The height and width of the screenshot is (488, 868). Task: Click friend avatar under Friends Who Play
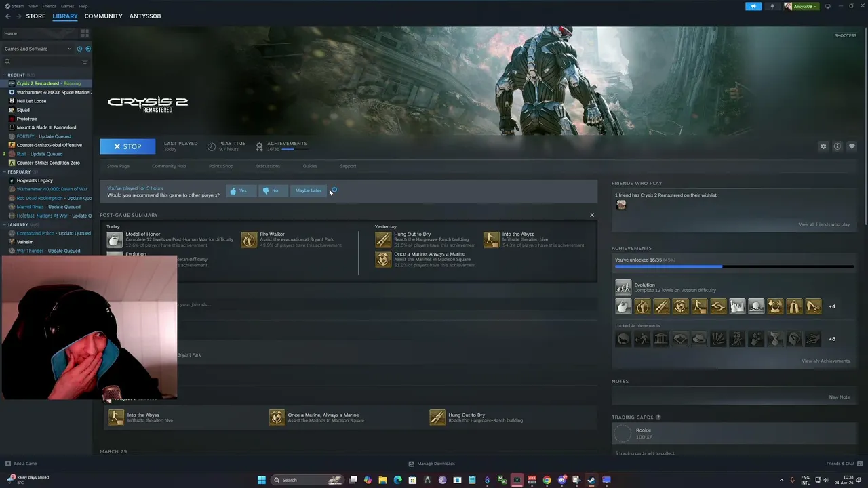click(x=620, y=205)
